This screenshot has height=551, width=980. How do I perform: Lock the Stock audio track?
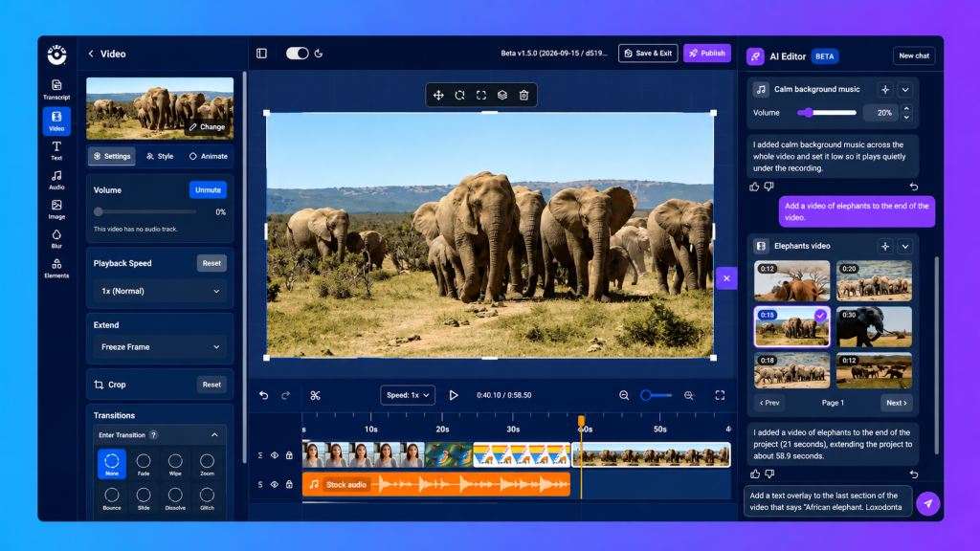(289, 484)
